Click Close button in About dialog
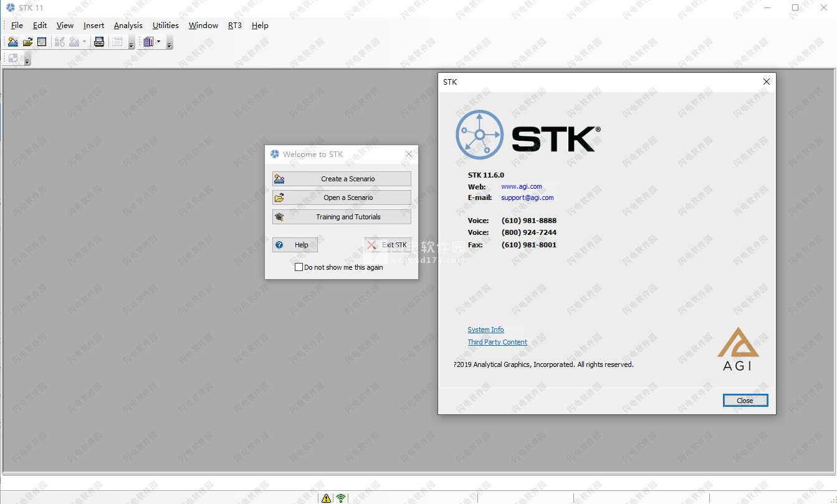Viewport: 837px width, 504px height. [x=745, y=401]
